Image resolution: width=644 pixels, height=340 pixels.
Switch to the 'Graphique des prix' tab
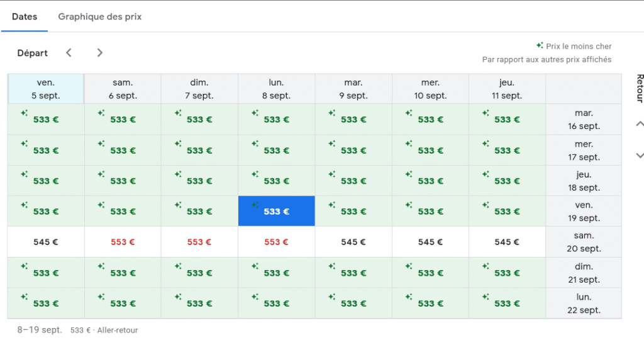[100, 17]
